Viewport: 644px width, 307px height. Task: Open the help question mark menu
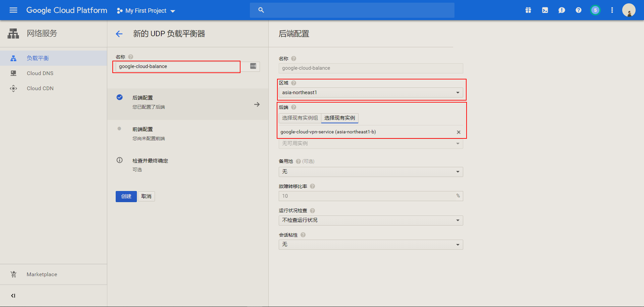pyautogui.click(x=579, y=10)
